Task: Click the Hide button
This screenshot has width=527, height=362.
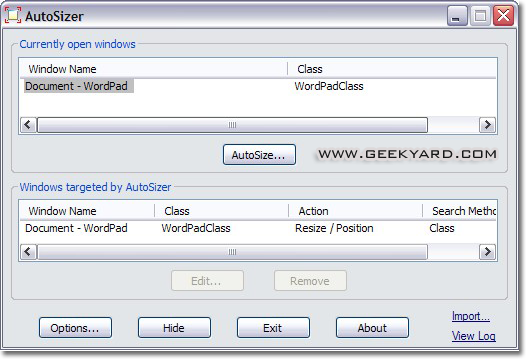Action: click(x=174, y=327)
